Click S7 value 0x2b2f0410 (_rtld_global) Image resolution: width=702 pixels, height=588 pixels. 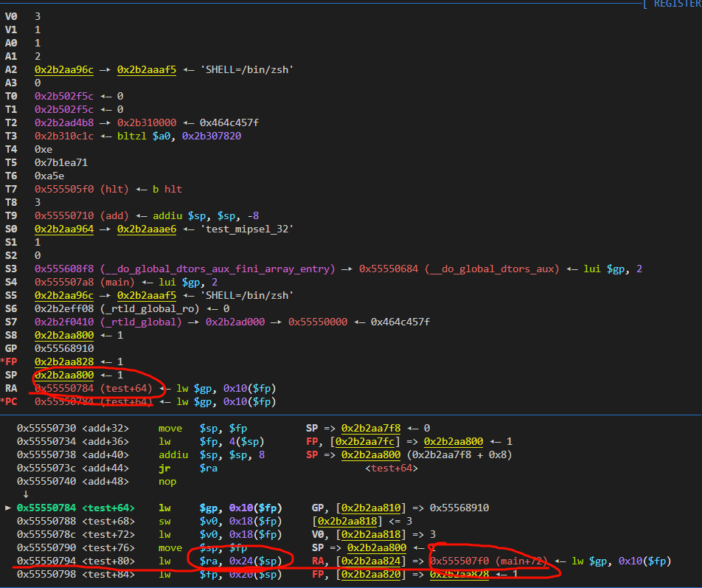(108, 322)
